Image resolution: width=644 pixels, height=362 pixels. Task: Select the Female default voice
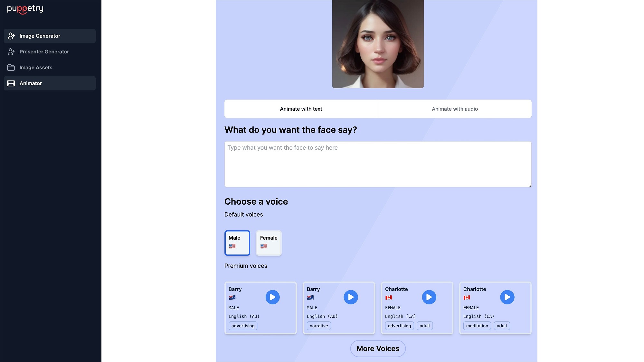pyautogui.click(x=269, y=243)
